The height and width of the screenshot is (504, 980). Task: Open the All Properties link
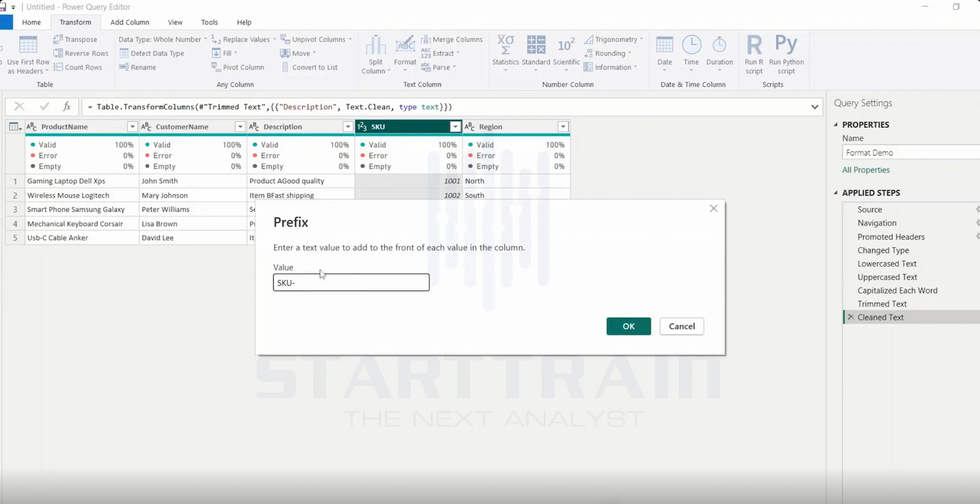click(866, 170)
